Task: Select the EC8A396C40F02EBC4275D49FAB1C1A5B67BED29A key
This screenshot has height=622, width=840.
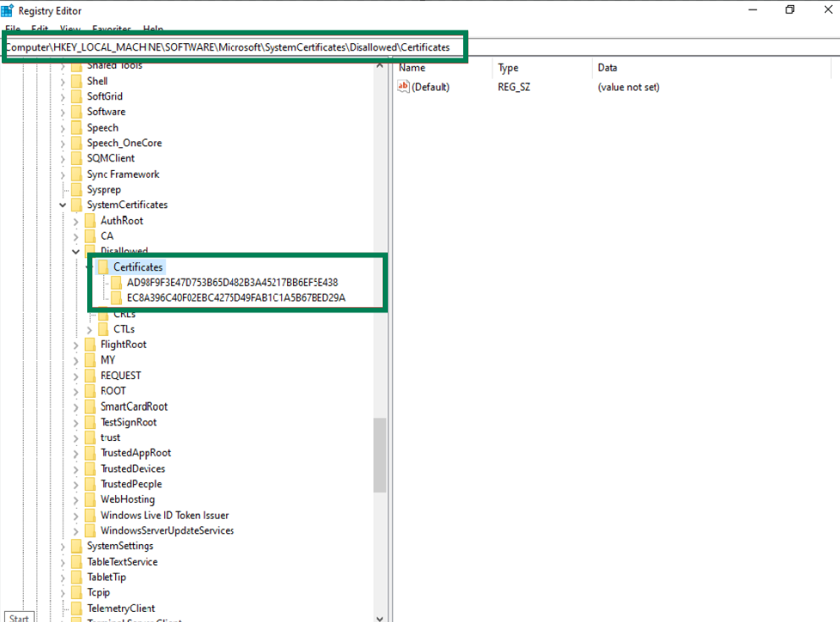Action: [236, 298]
